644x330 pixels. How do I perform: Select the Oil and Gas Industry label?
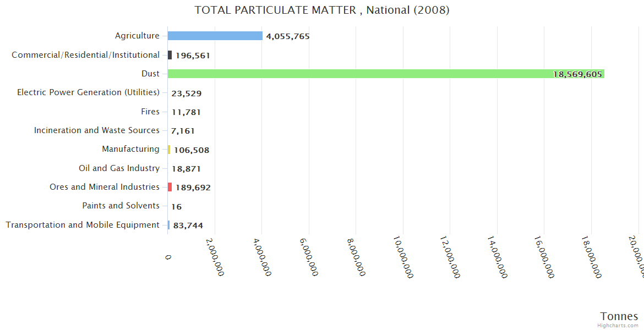[x=119, y=168]
